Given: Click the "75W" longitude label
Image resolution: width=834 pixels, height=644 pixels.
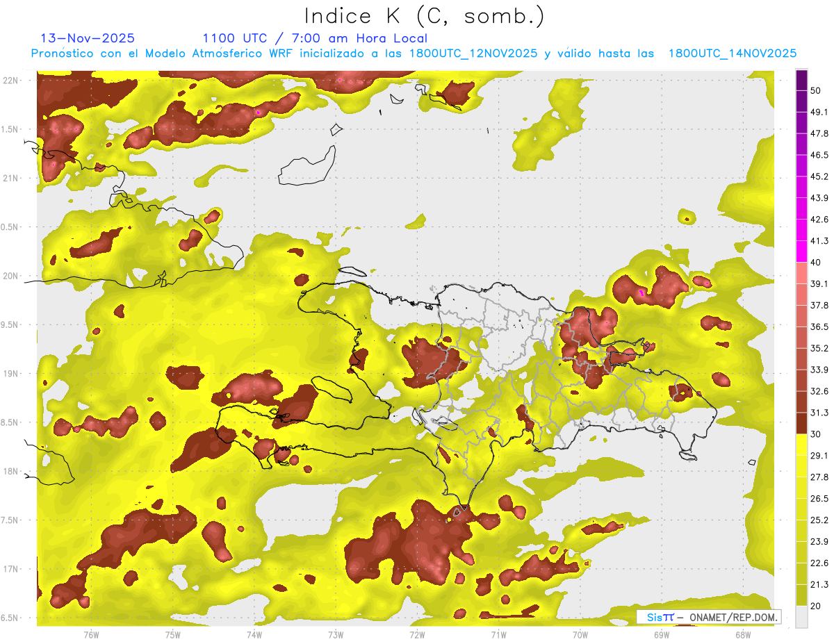Looking at the screenshot, I should tap(173, 634).
